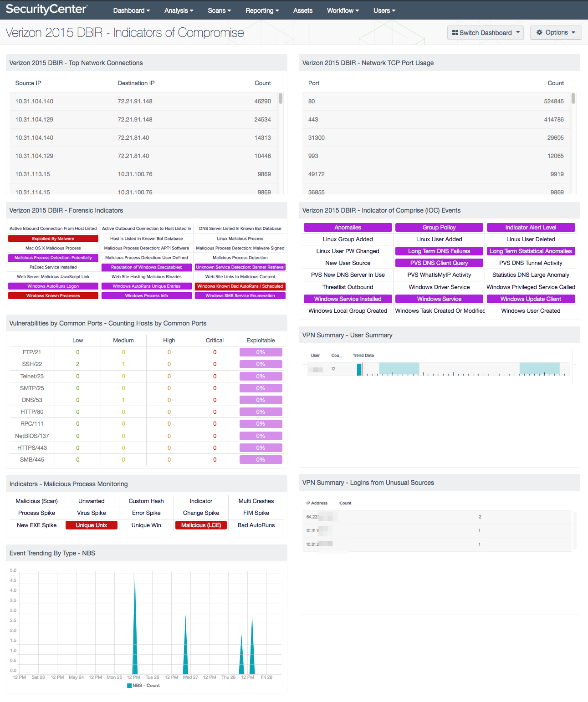Toggle the NBS - Count chart legend

point(143,686)
